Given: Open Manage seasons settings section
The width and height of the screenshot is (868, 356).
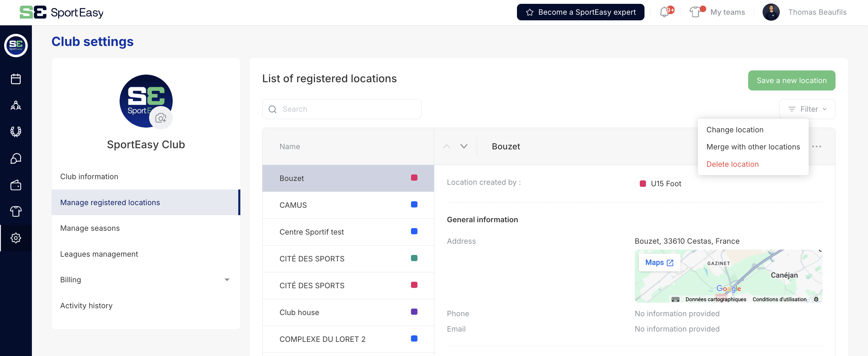Looking at the screenshot, I should coord(90,228).
